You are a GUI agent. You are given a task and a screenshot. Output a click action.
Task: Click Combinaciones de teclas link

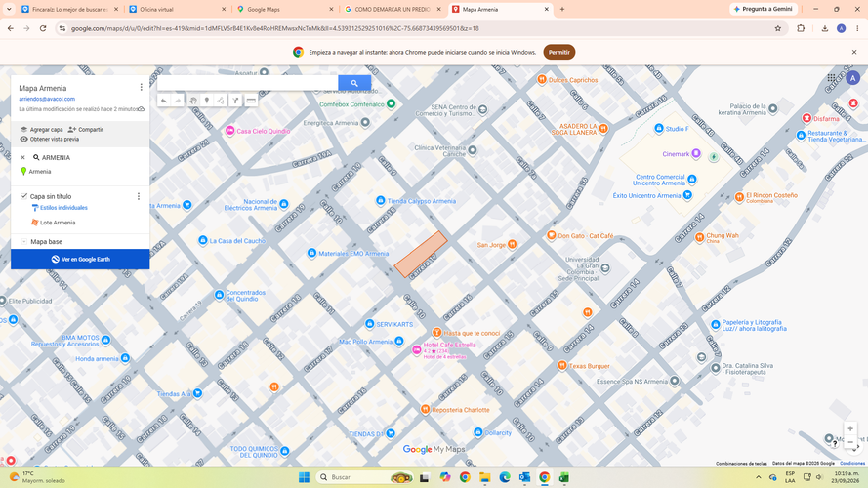pyautogui.click(x=741, y=463)
